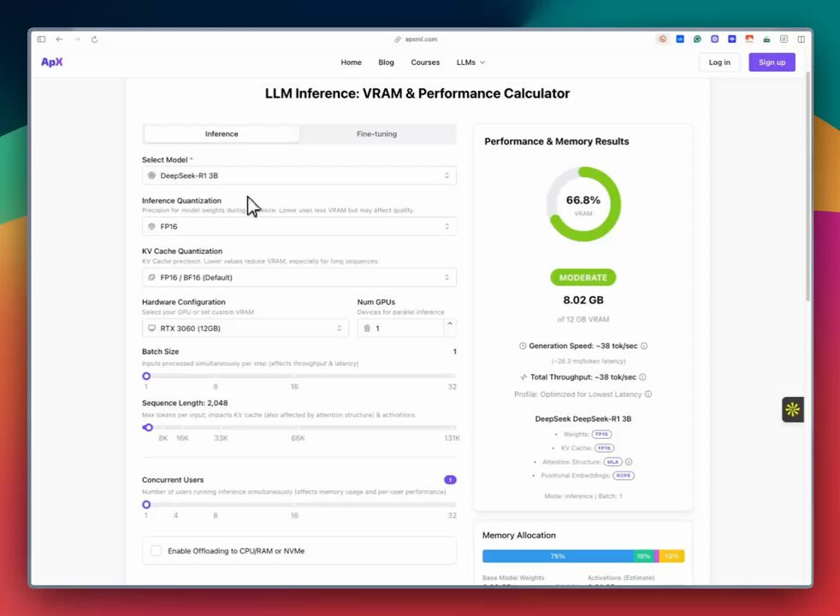Click info icon next to MLA attention badge

pos(629,462)
